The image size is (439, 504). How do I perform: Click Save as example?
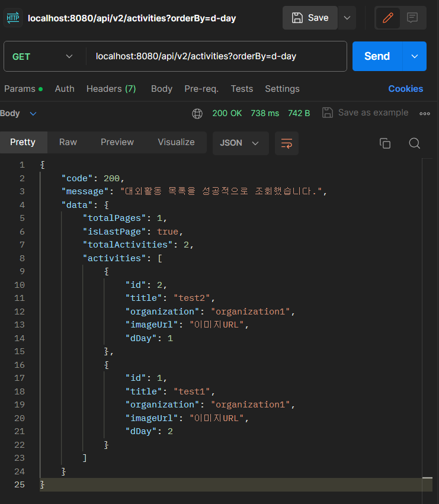365,113
